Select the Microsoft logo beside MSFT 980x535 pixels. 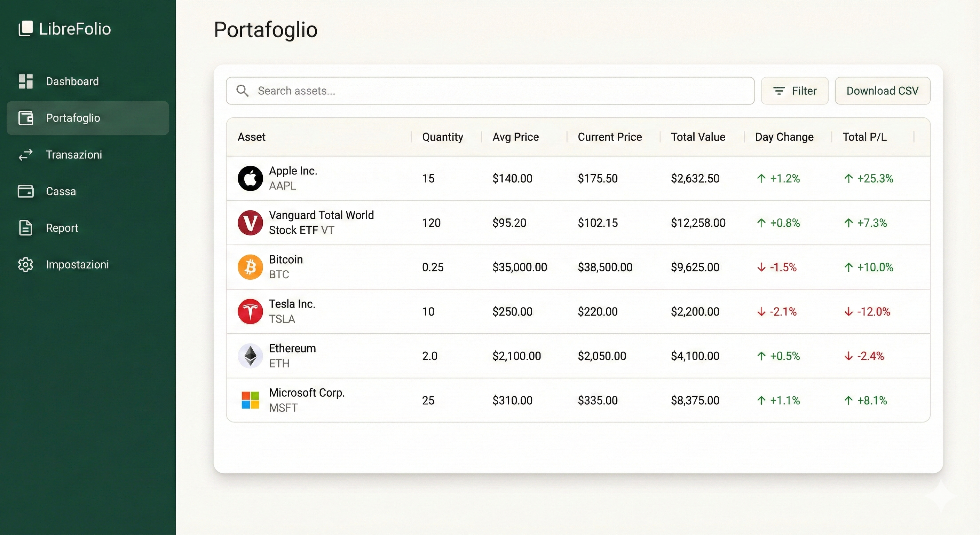pos(250,400)
